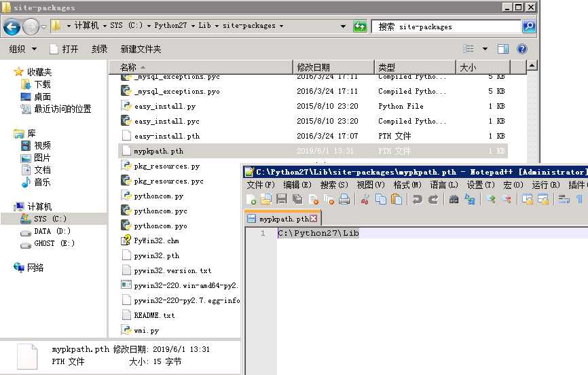Toggle the Explorer preview pane icon
The height and width of the screenshot is (375, 588).
click(x=503, y=49)
